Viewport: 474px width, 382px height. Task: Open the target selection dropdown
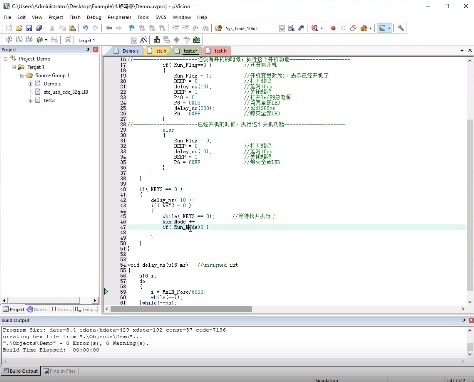point(134,40)
